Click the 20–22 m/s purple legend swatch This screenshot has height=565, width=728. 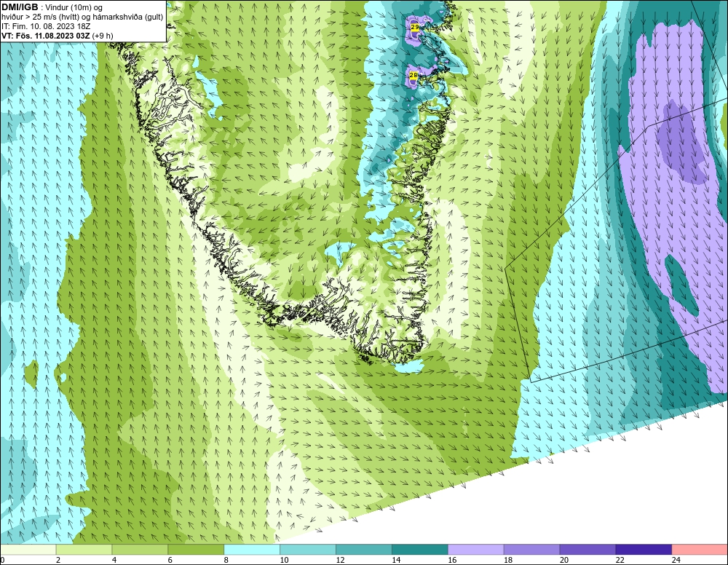[587, 550]
